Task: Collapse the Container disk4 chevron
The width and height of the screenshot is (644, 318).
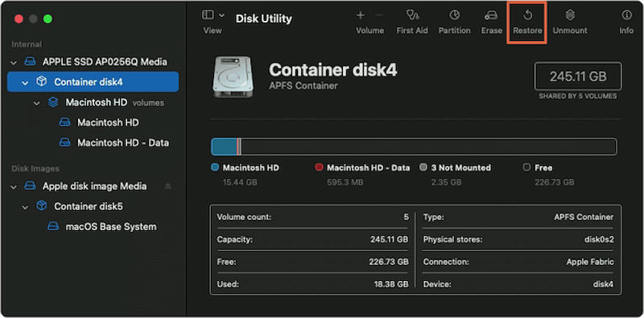Action: [25, 83]
